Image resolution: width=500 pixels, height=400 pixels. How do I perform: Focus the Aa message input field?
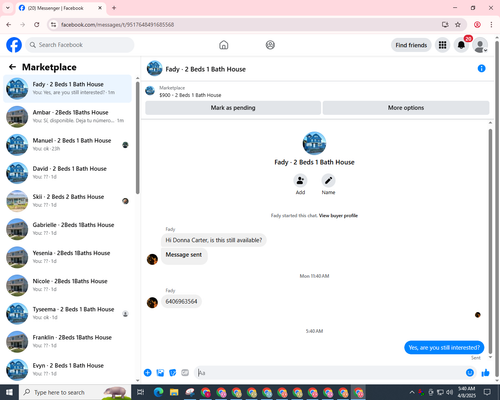(330, 373)
